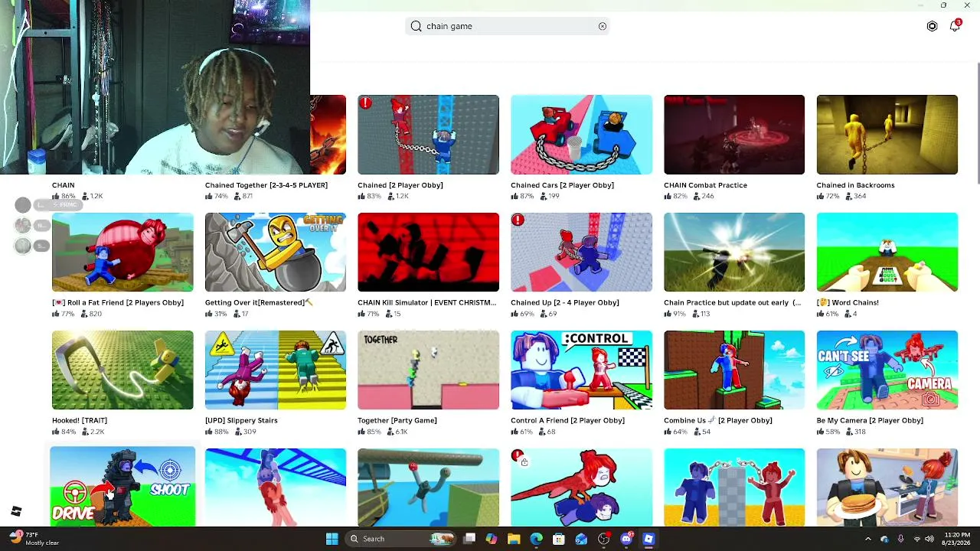This screenshot has height=551, width=980.
Task: Click the 'CHAIN' game title
Action: point(64,185)
